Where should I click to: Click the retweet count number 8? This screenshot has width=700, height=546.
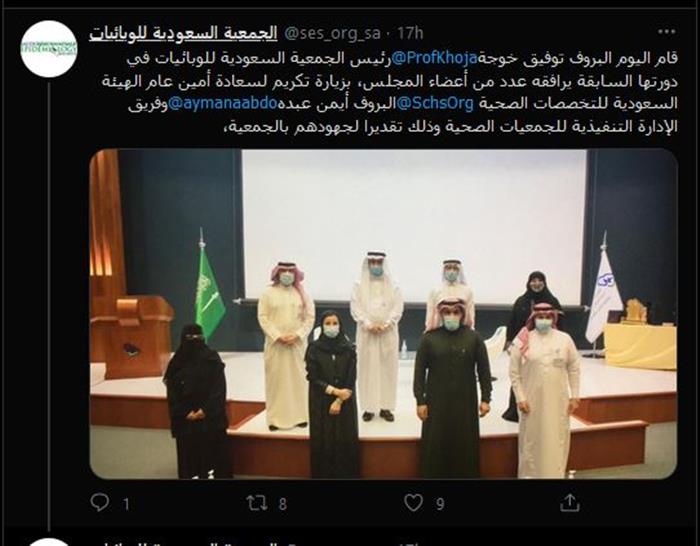click(283, 504)
